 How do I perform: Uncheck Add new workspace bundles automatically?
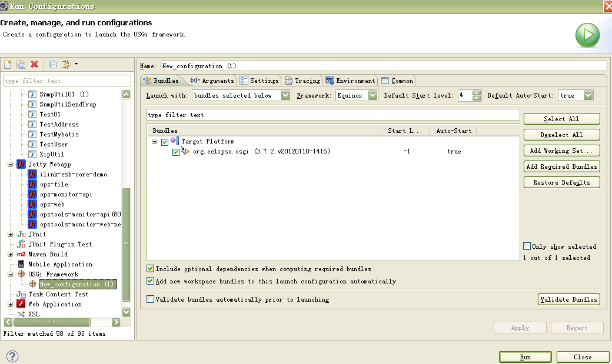pos(150,281)
